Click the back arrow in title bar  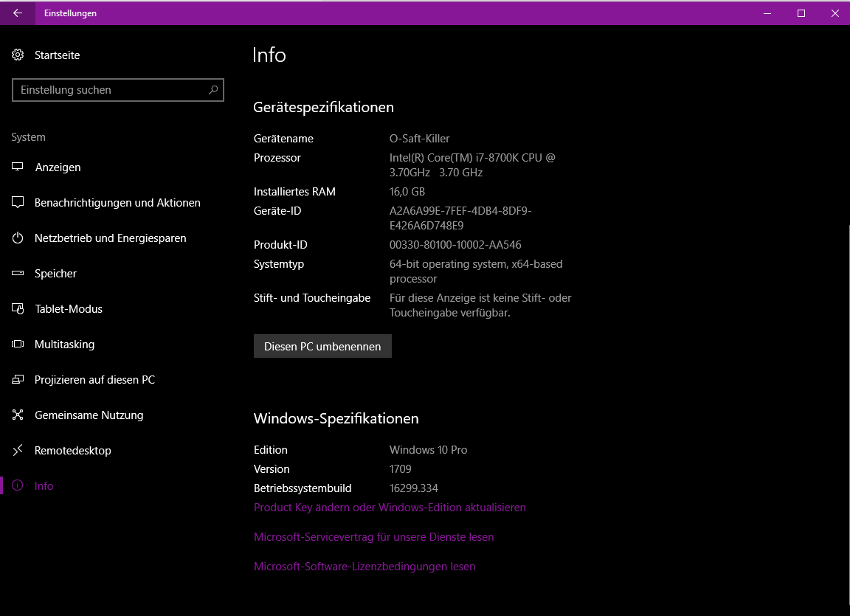(18, 13)
